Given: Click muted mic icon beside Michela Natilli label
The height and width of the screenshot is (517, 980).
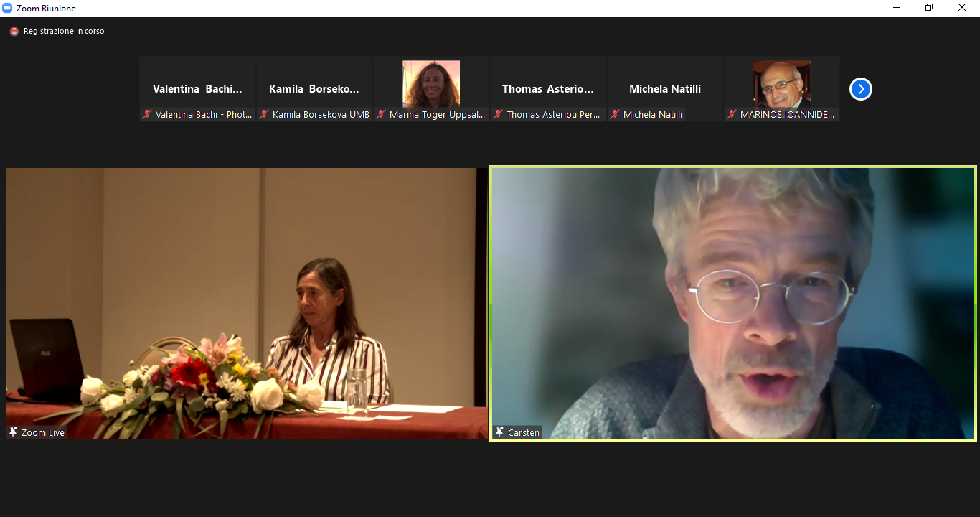Looking at the screenshot, I should click(x=615, y=114).
